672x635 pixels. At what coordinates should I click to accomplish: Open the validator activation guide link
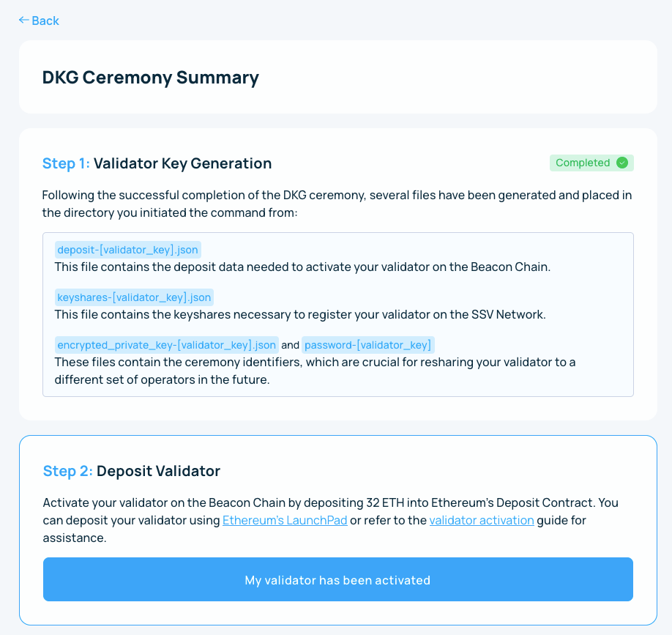pos(482,520)
